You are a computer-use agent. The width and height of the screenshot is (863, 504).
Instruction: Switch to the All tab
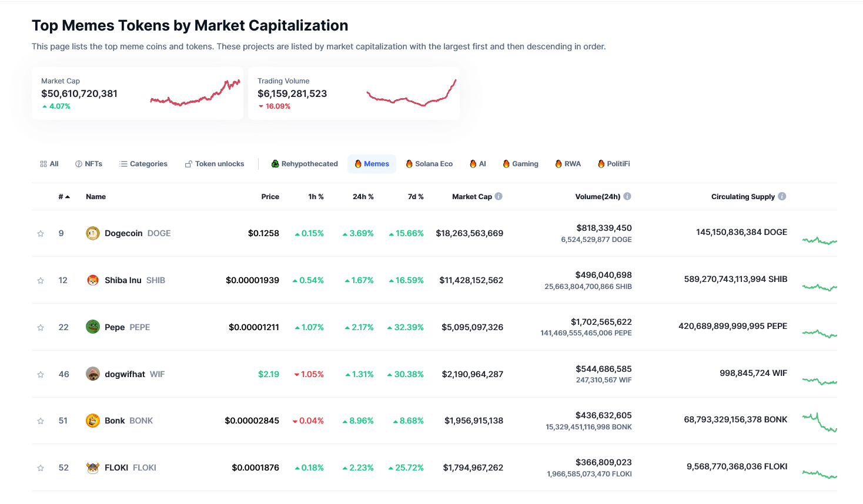click(x=49, y=164)
